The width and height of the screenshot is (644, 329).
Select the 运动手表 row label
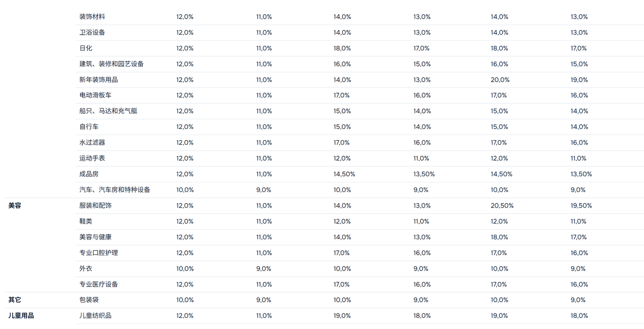pos(92,158)
